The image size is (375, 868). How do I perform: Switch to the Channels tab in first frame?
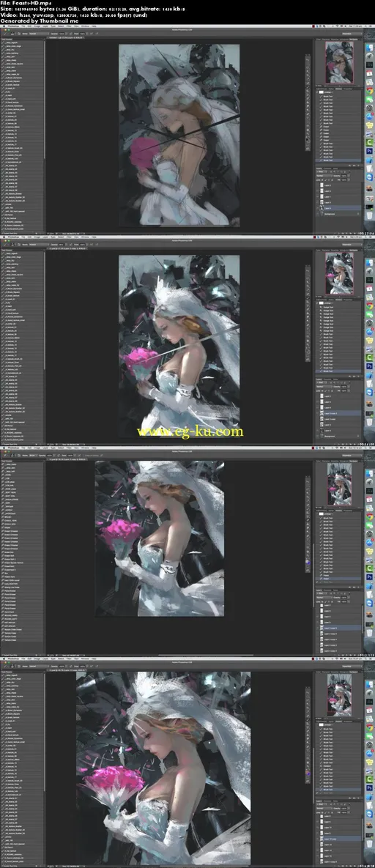tap(327, 168)
